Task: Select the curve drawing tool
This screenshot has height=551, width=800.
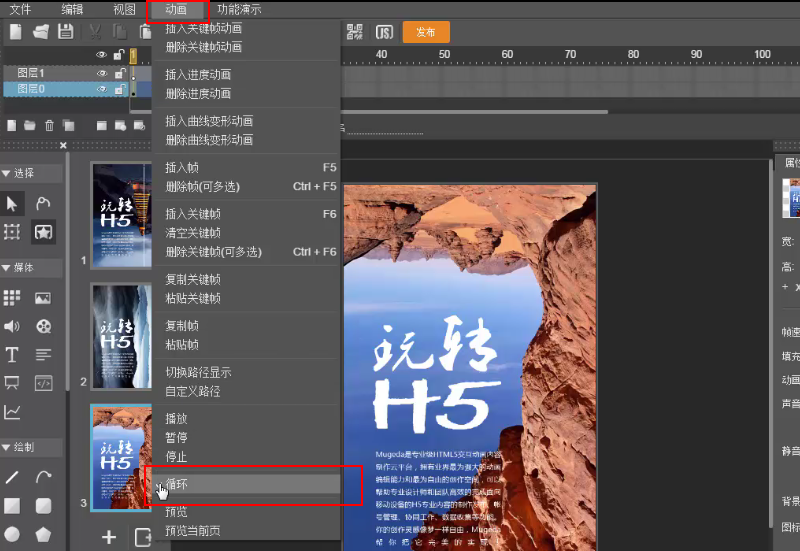Action: point(43,477)
